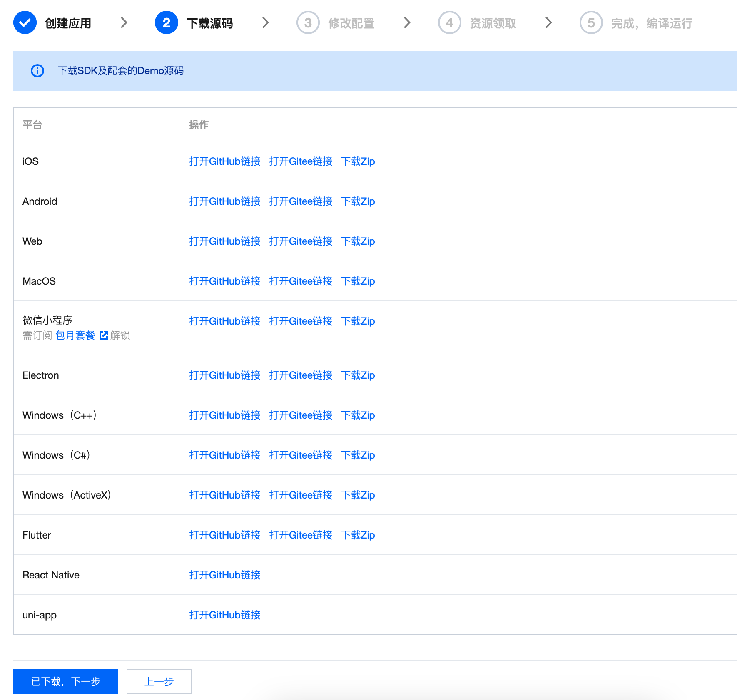Select the 下载源码 step label
The image size is (737, 700).
(210, 23)
